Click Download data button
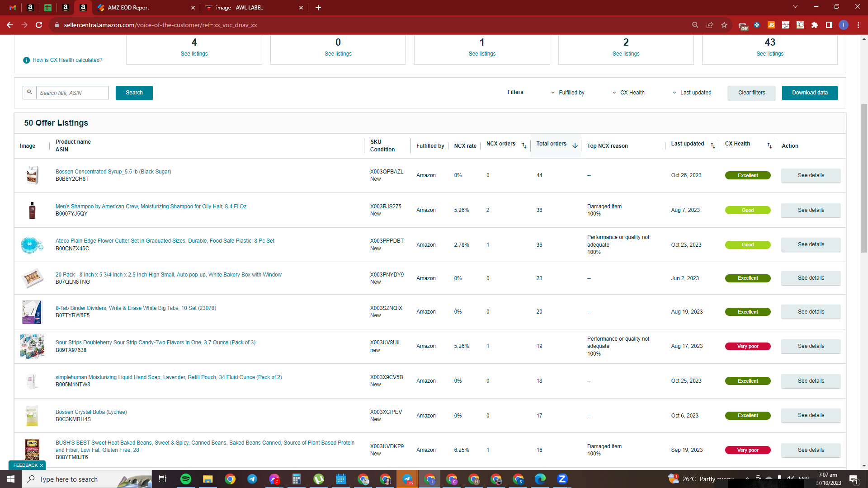Image resolution: width=868 pixels, height=488 pixels. [810, 93]
